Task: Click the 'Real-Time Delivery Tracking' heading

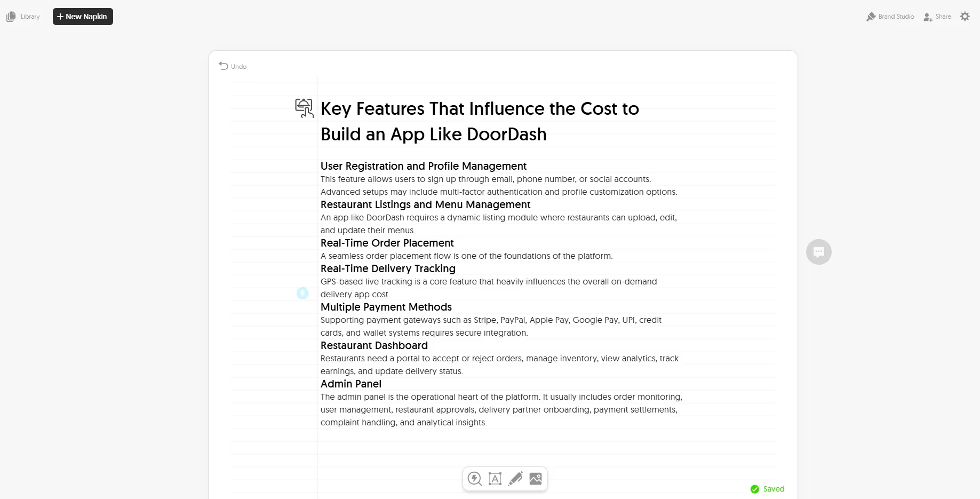Action: [388, 268]
